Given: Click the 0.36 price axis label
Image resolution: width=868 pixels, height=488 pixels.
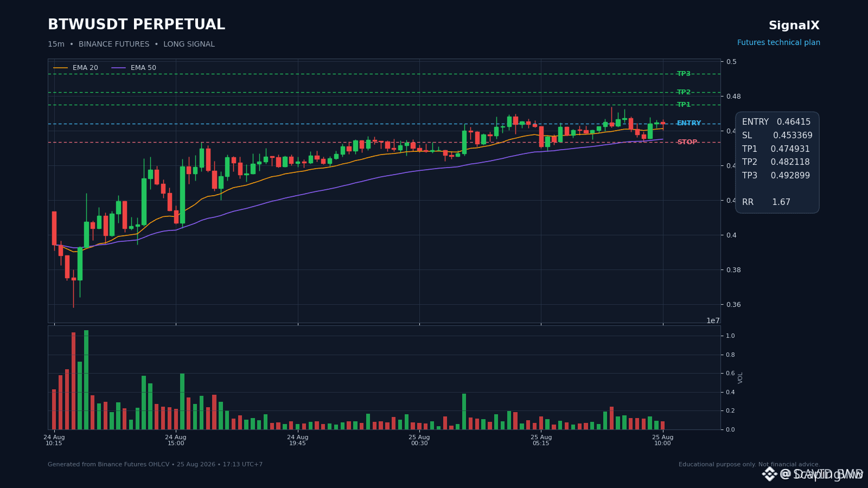Looking at the screenshot, I should coord(733,305).
